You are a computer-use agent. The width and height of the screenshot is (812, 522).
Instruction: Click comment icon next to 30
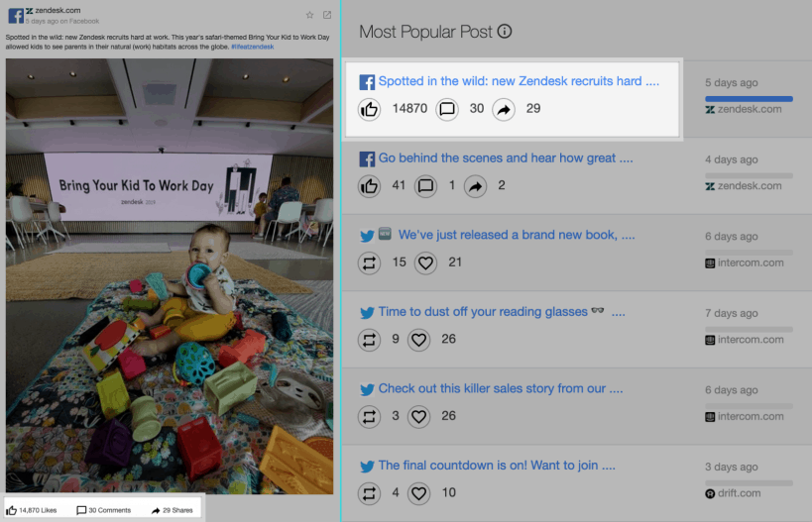(x=447, y=109)
